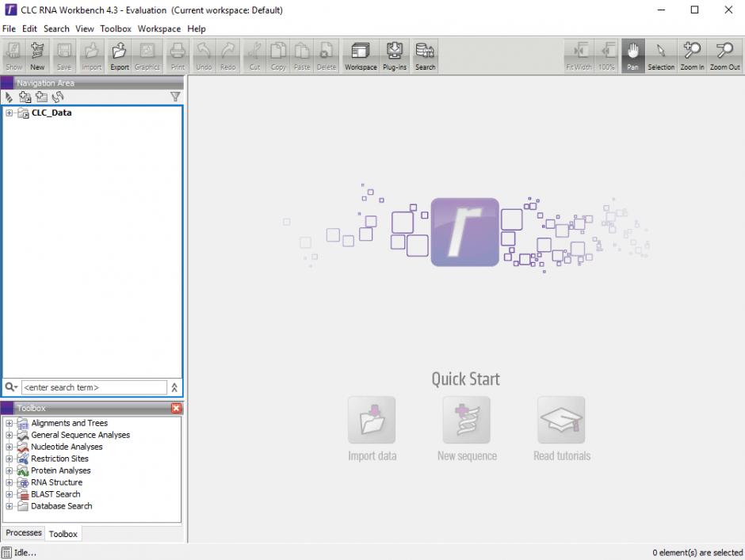
Task: Expand Nucleotide Analyses in Toolbox
Action: pyautogui.click(x=9, y=447)
